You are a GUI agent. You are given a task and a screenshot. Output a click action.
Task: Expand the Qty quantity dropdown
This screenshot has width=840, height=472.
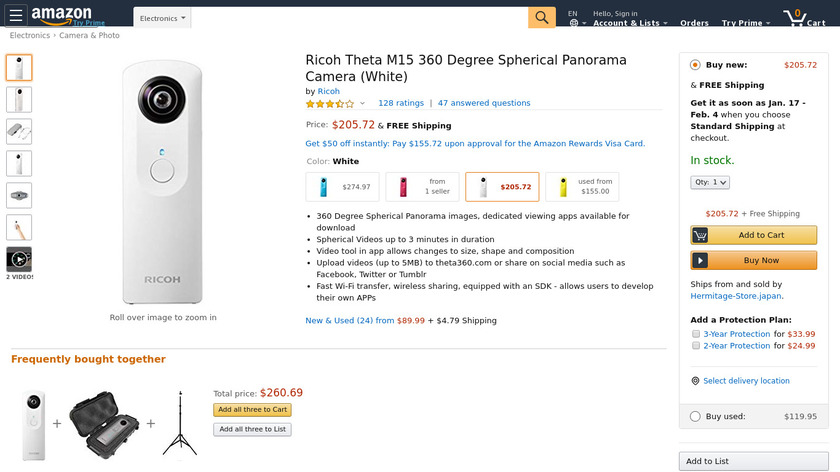(710, 182)
